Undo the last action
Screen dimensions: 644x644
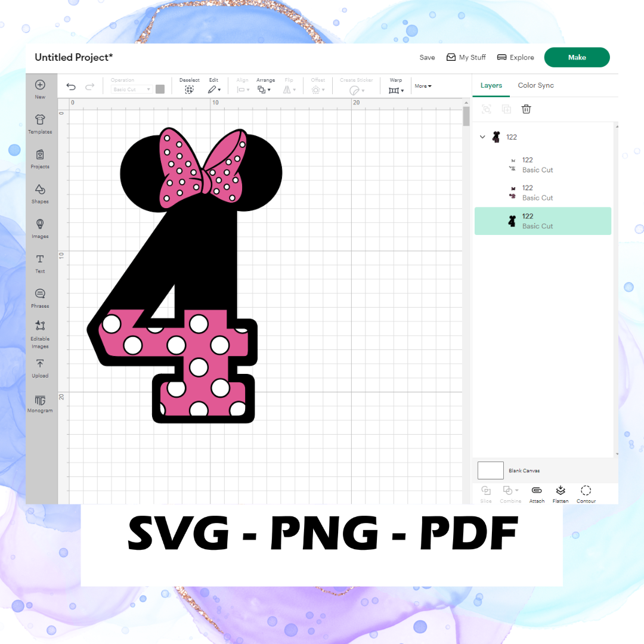[x=71, y=86]
